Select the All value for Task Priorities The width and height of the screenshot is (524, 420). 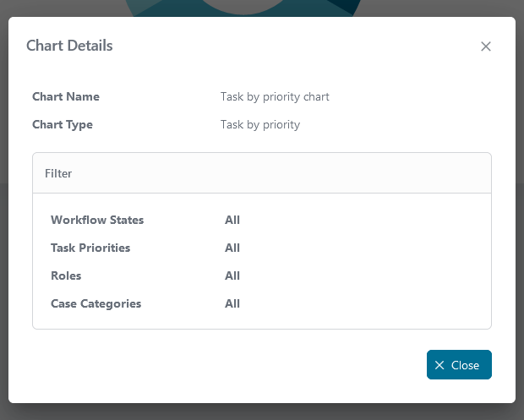(x=232, y=248)
